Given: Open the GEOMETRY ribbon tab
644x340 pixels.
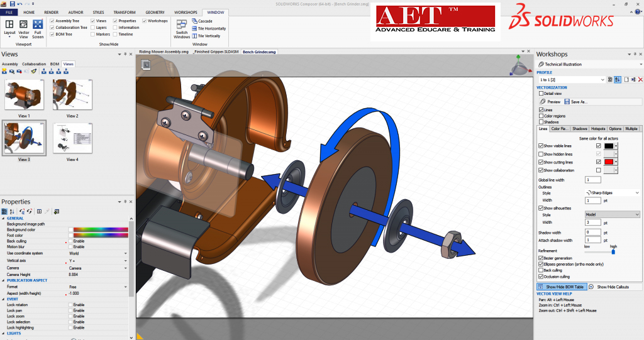Looking at the screenshot, I should (155, 12).
